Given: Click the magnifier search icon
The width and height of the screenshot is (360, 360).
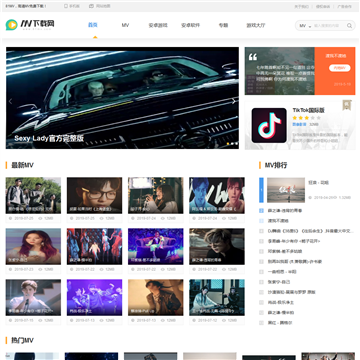Looking at the screenshot, I should [349, 26].
